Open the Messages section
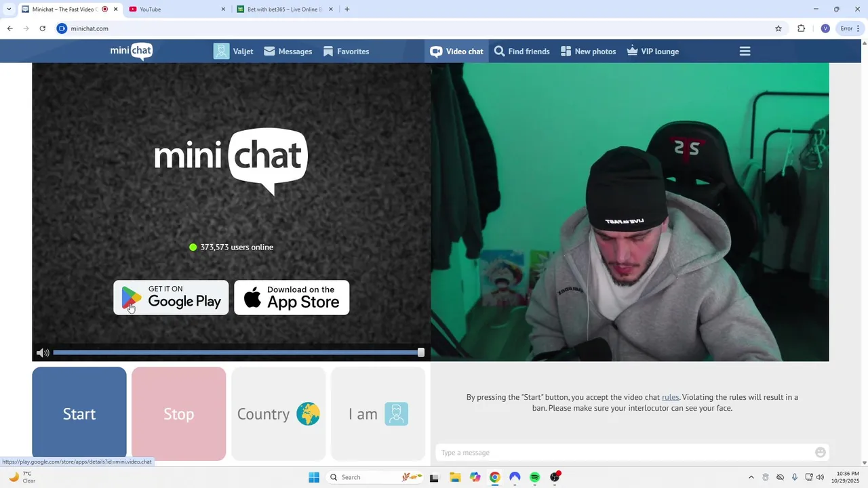The image size is (868, 488). 288,52
